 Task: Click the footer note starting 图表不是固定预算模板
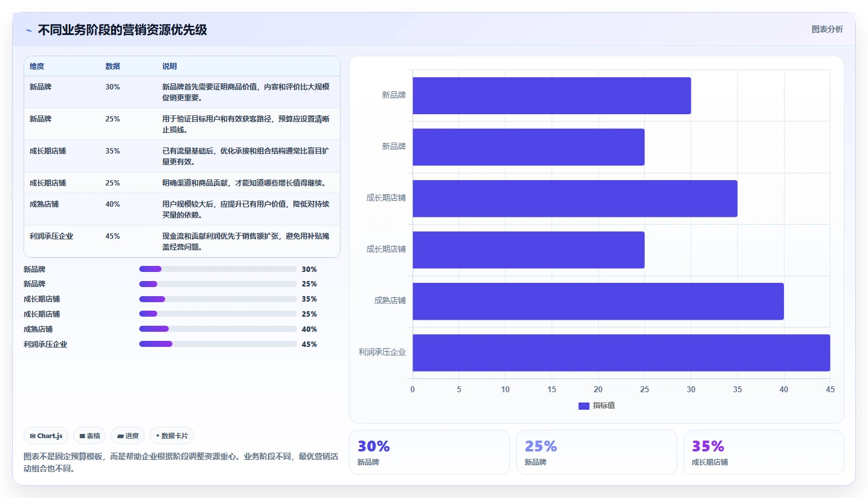click(x=180, y=463)
